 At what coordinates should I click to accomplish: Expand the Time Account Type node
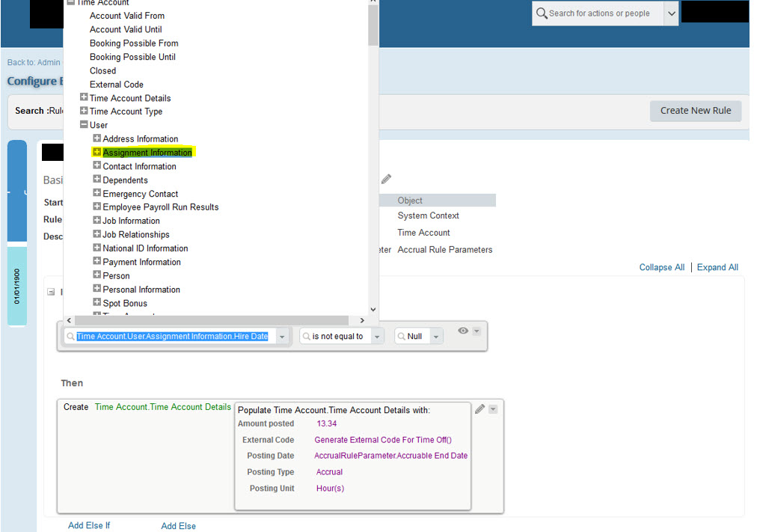point(84,111)
